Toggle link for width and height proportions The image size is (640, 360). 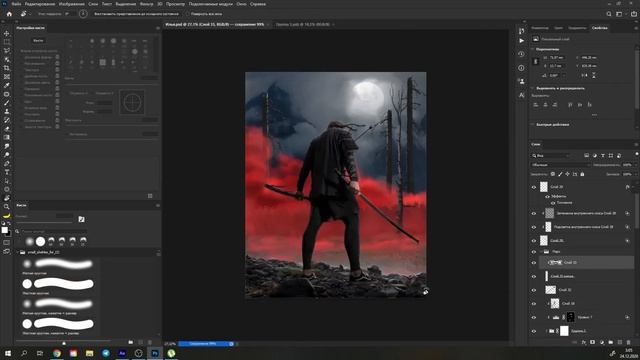536,61
